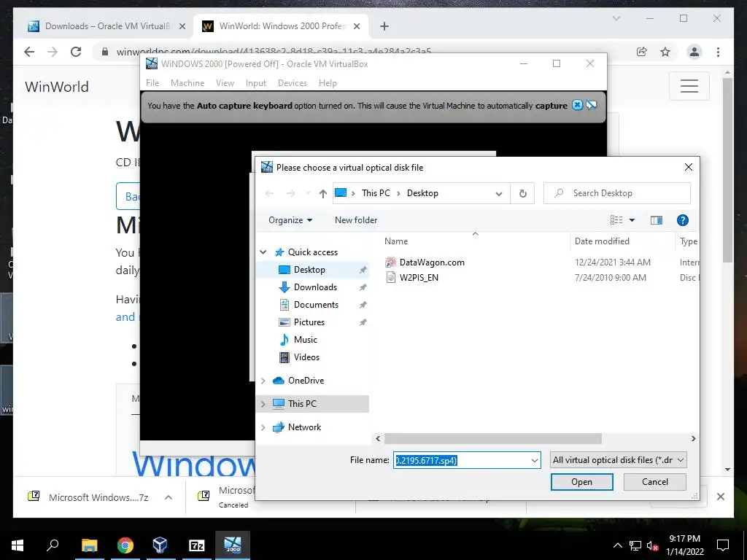747x560 pixels.
Task: Click the volume icon in system tray
Action: pos(652,545)
